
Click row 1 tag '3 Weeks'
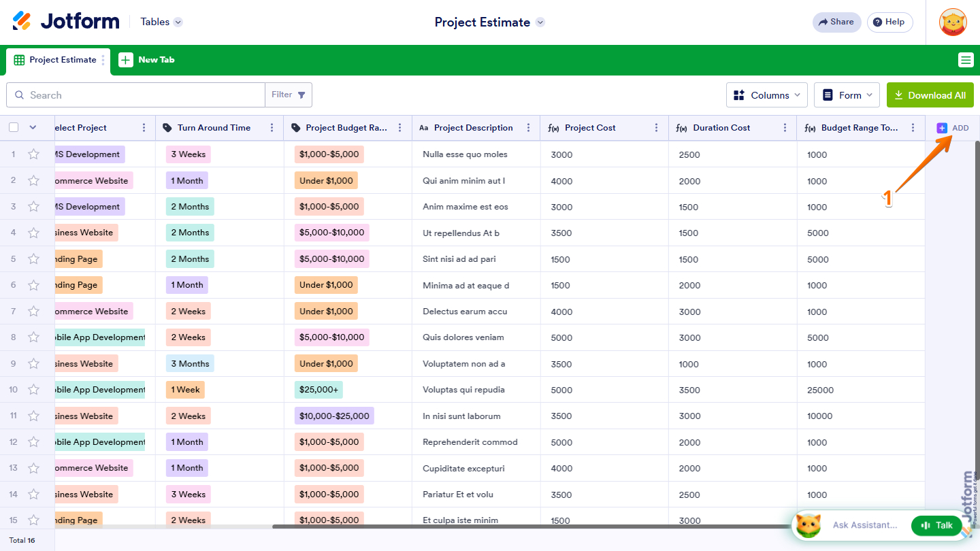pyautogui.click(x=189, y=154)
